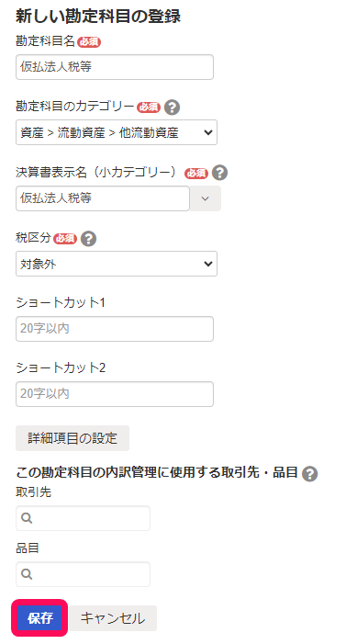Viewport: 357px width, 644px height.
Task: Click the キャンセル button
Action: tap(113, 617)
